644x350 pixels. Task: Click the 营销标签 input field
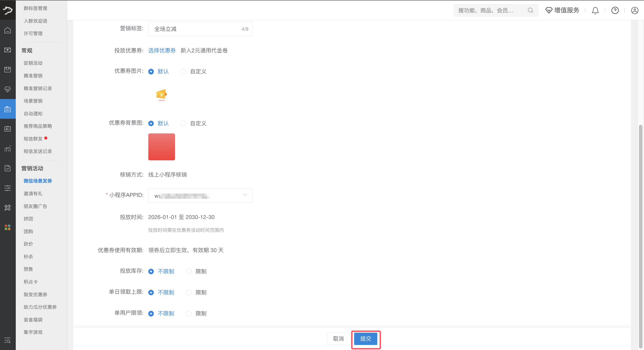(195, 29)
